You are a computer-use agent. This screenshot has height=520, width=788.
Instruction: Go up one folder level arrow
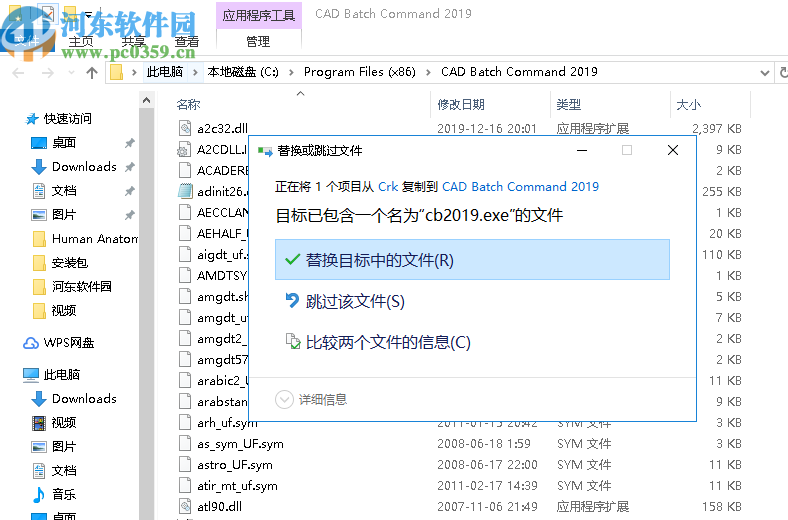[91, 73]
